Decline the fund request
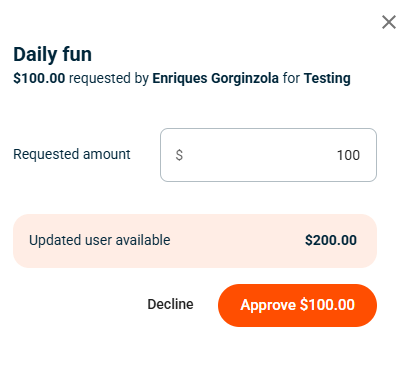This screenshot has width=416, height=367. click(170, 304)
